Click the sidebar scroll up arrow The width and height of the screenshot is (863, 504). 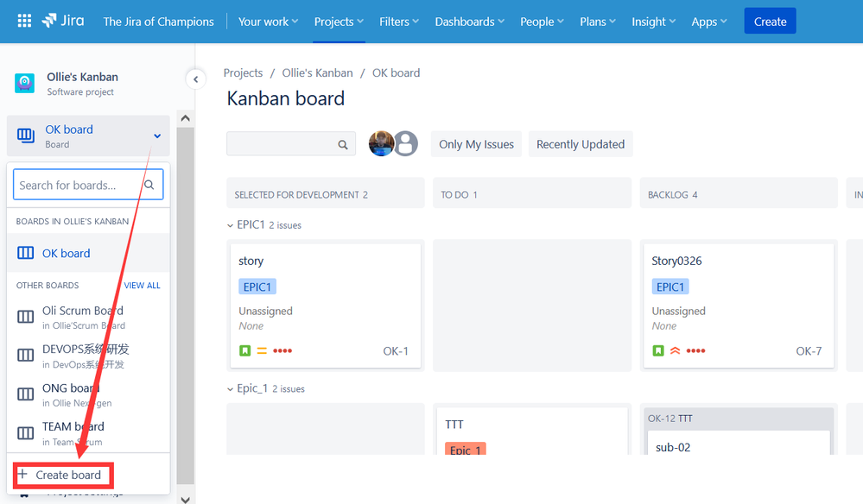186,118
